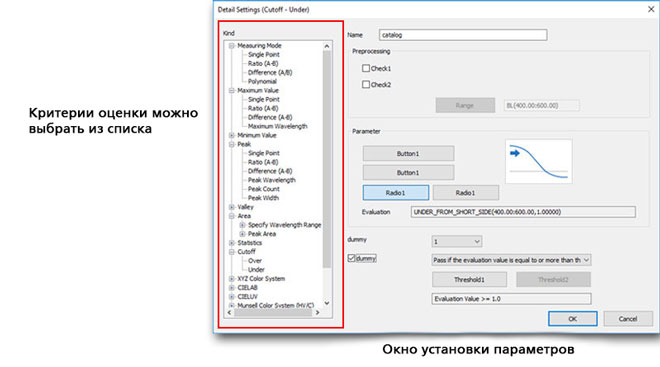Collapse the Cutoff tree node
660x367 pixels.
pos(232,252)
